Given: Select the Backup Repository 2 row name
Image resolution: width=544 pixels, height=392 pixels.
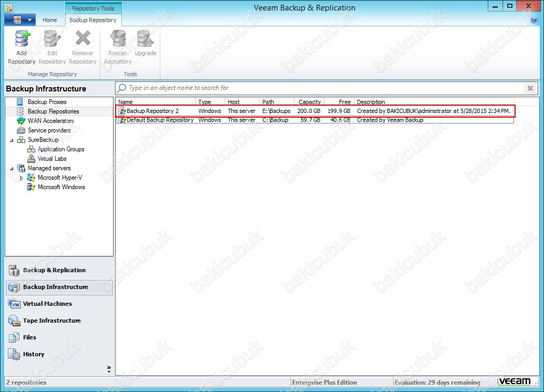Looking at the screenshot, I should coord(152,111).
